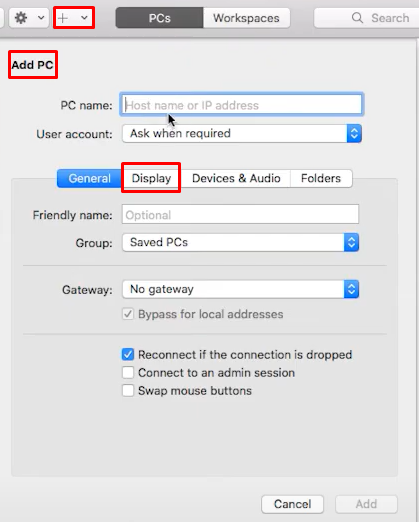Open the Folders tab
The width and height of the screenshot is (419, 522).
tap(321, 178)
